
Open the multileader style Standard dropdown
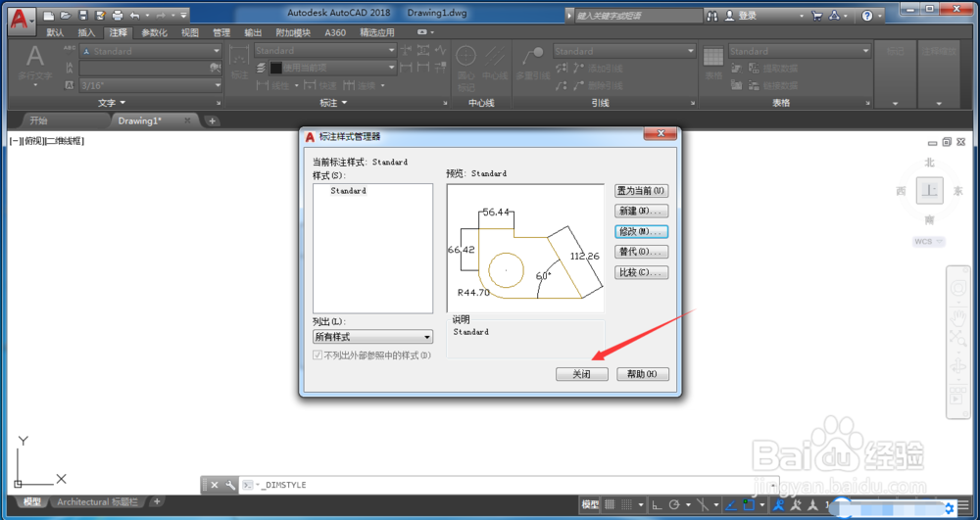624,51
